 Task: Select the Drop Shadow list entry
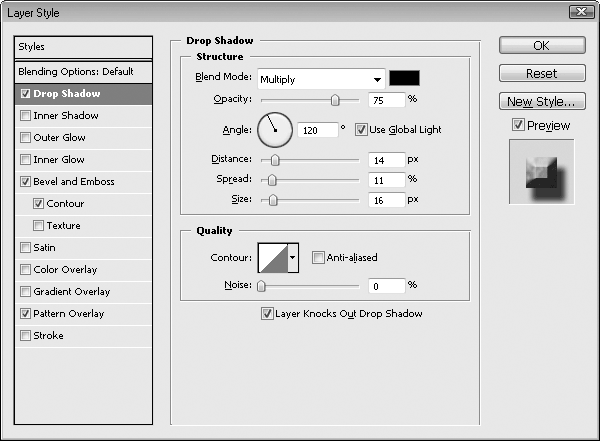pyautogui.click(x=83, y=94)
